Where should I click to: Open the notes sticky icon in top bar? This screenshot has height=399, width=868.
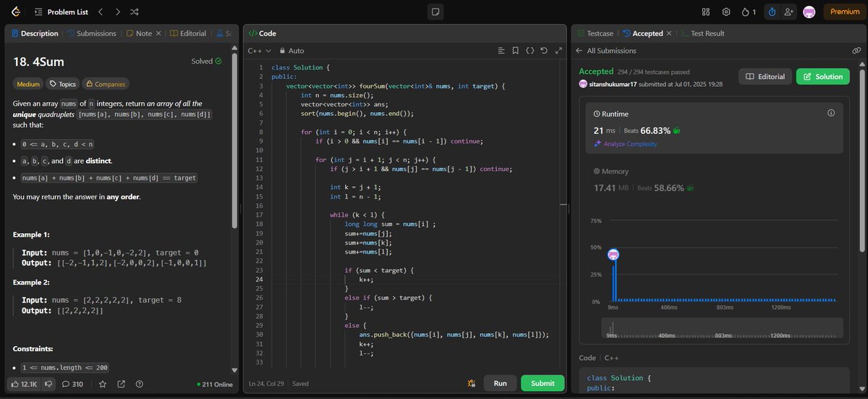pyautogui.click(x=435, y=12)
